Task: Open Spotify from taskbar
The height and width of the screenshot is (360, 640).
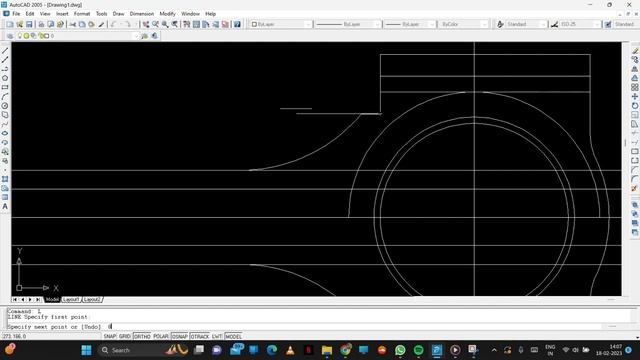Action: [x=418, y=350]
